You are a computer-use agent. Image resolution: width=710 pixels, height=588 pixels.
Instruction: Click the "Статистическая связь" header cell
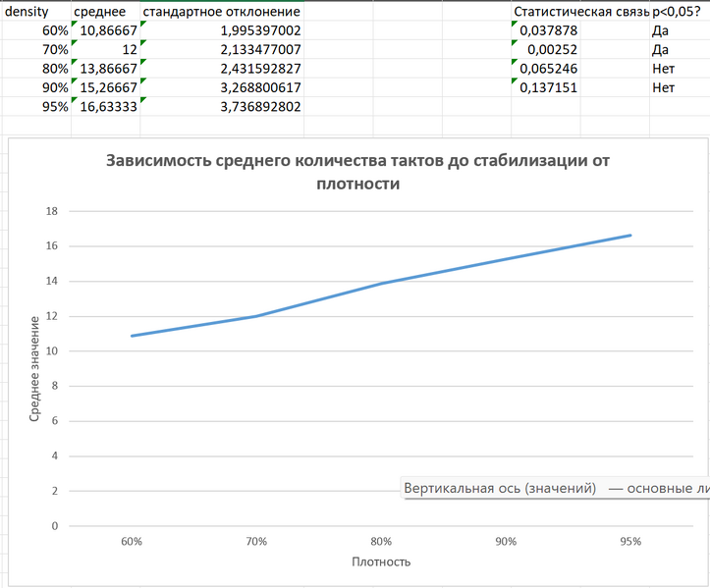580,13
